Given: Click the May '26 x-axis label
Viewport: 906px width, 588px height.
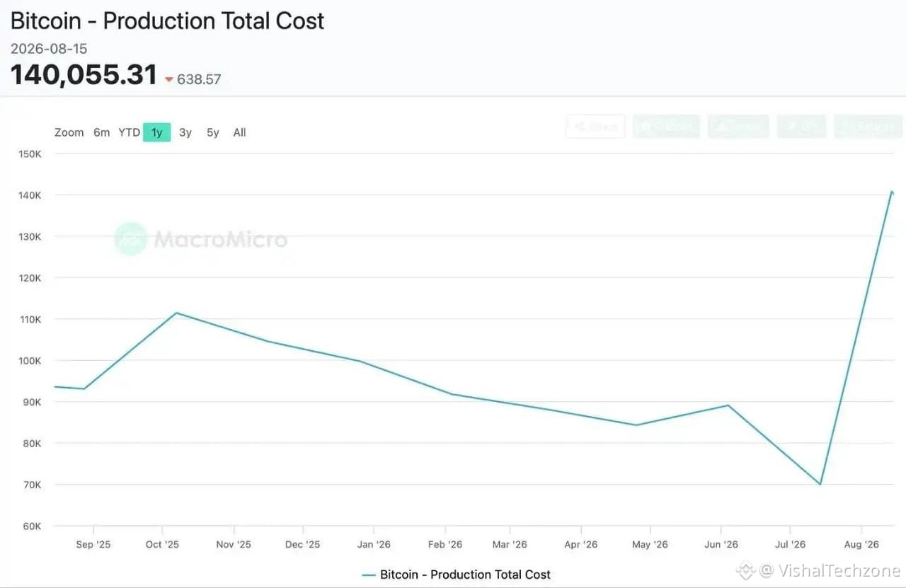Looking at the screenshot, I should click(650, 544).
